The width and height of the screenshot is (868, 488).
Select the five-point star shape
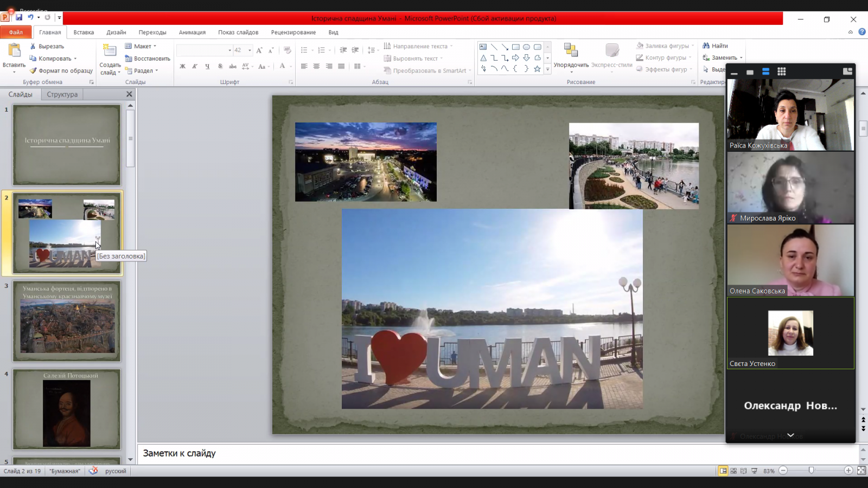click(x=537, y=69)
